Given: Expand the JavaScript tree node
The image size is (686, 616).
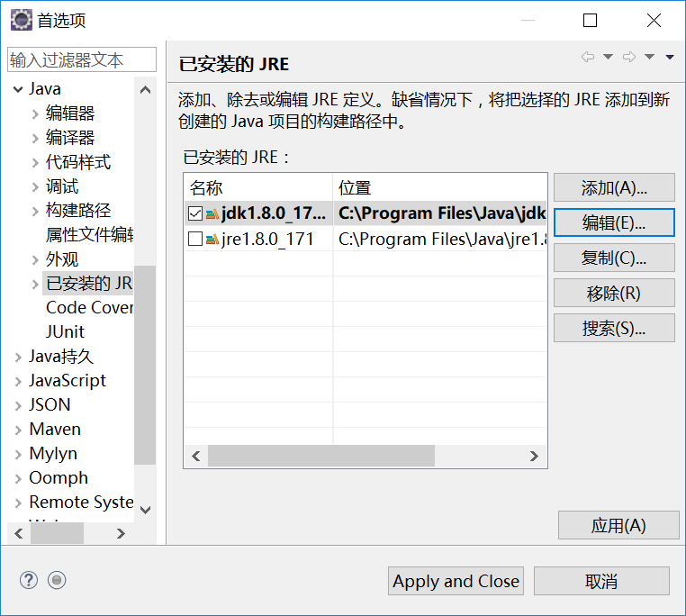Looking at the screenshot, I should pos(18,381).
